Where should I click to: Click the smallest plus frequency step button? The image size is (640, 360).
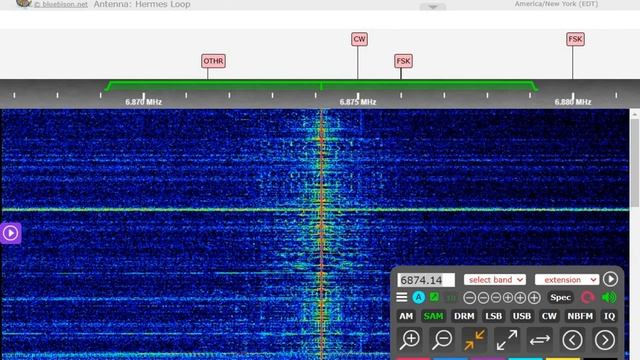(508, 298)
